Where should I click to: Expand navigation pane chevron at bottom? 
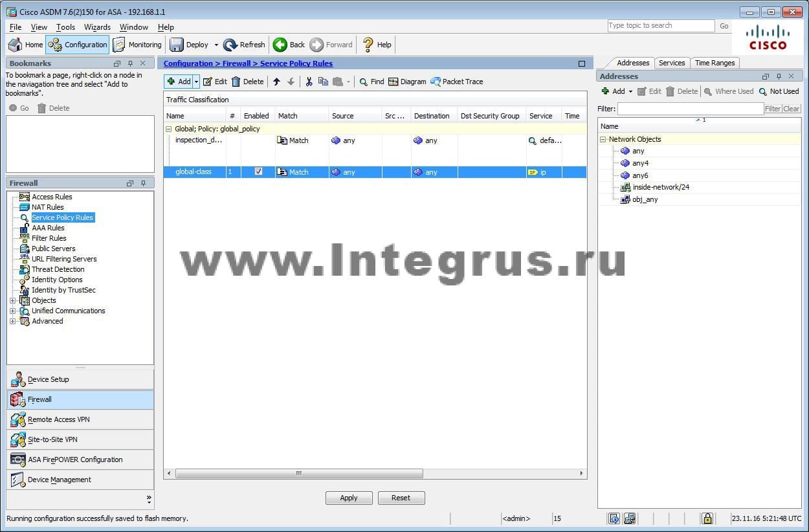click(149, 499)
